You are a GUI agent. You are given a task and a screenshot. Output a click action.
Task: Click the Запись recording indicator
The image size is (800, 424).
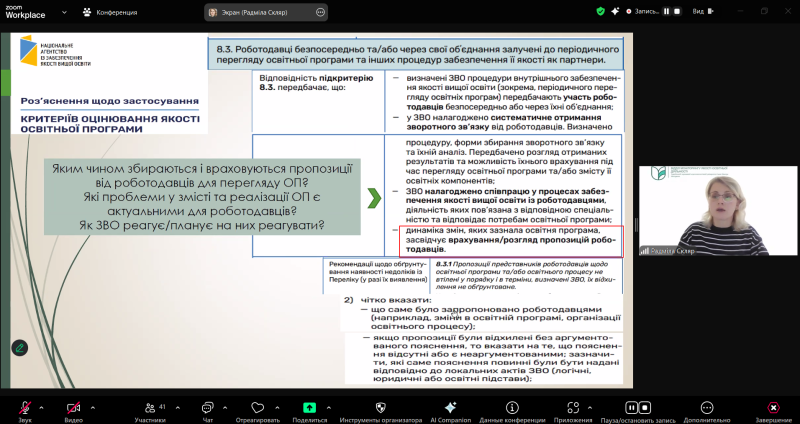coord(643,11)
